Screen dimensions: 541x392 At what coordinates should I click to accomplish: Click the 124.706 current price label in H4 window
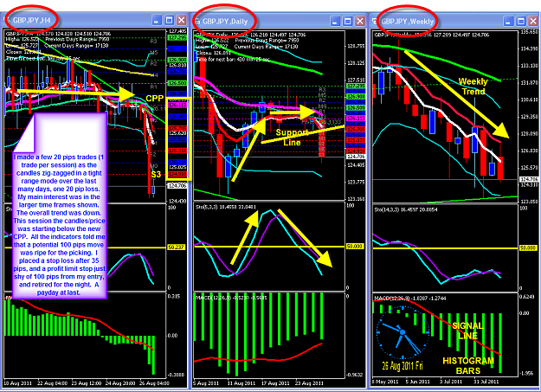click(x=177, y=186)
